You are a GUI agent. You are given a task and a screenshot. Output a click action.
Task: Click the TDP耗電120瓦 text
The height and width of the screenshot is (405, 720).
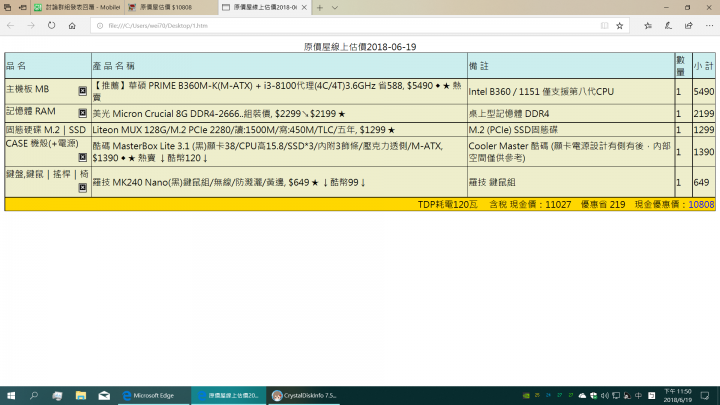(448, 204)
